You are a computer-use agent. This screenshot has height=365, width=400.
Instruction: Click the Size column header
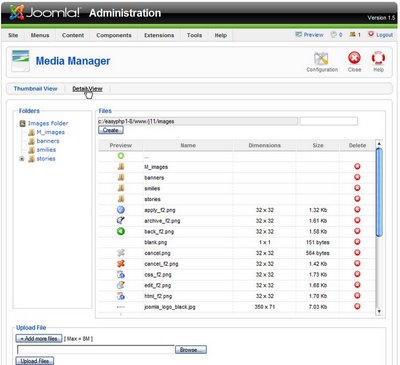[x=318, y=145]
